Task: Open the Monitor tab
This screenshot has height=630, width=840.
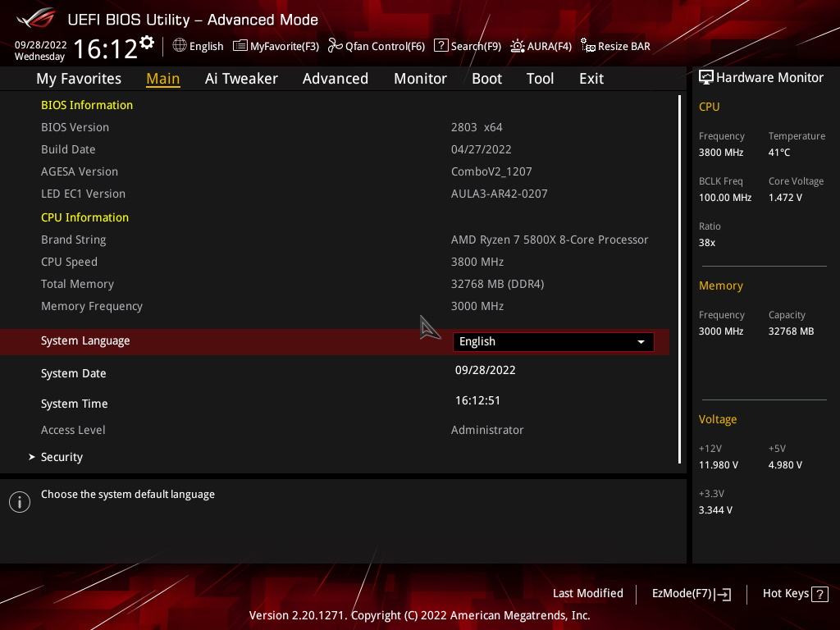Action: 420,79
